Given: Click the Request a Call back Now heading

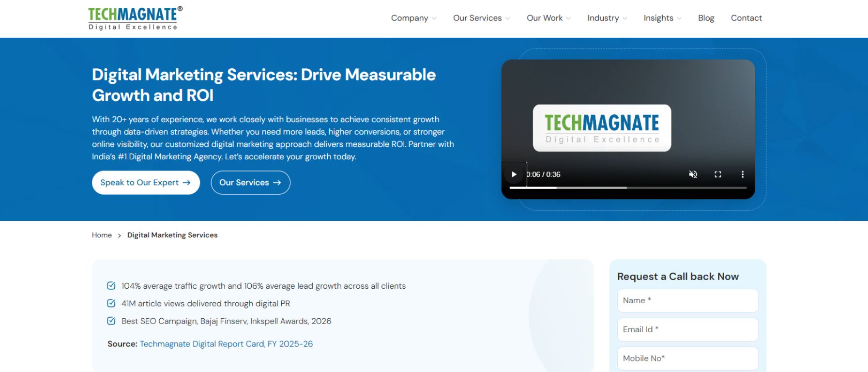Looking at the screenshot, I should (x=678, y=277).
